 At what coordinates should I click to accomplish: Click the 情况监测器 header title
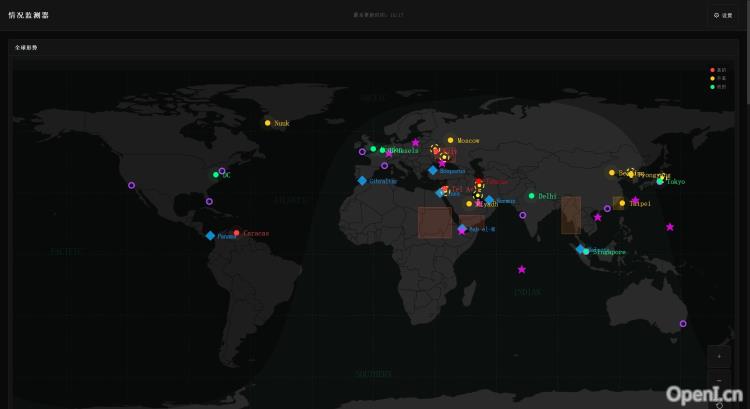(29, 15)
